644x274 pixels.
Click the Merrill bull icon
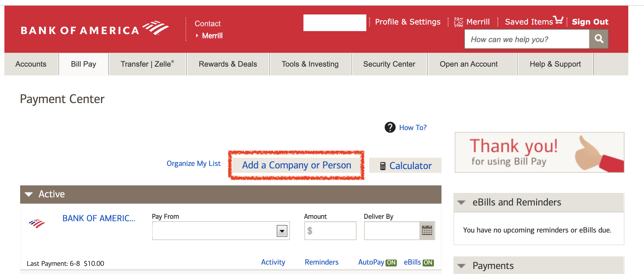coord(458,22)
